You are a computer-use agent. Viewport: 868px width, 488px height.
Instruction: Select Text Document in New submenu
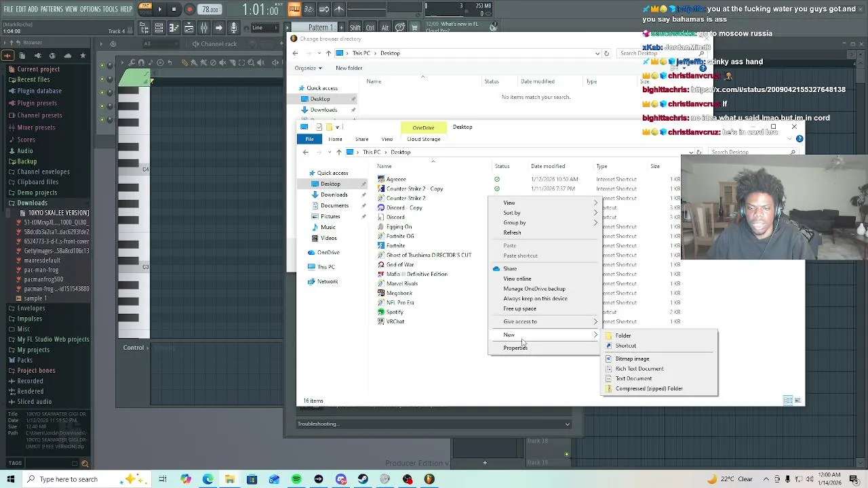(x=633, y=379)
